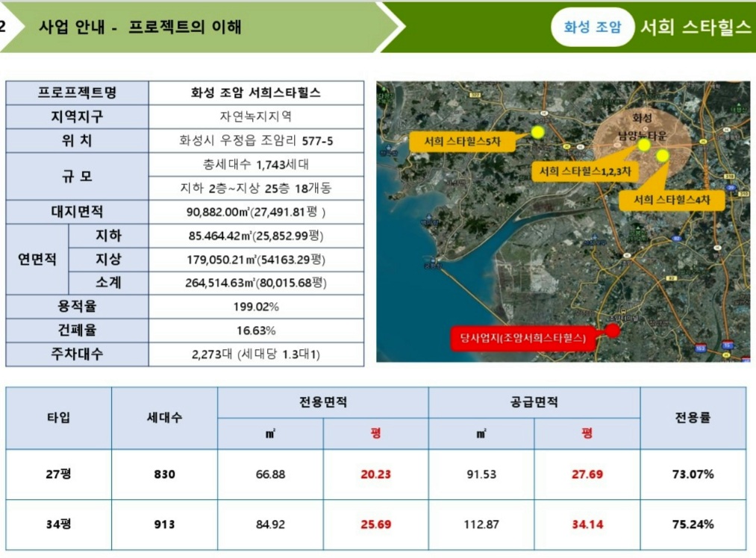Select the ratio 73.07%
756x558 pixels.
point(693,474)
